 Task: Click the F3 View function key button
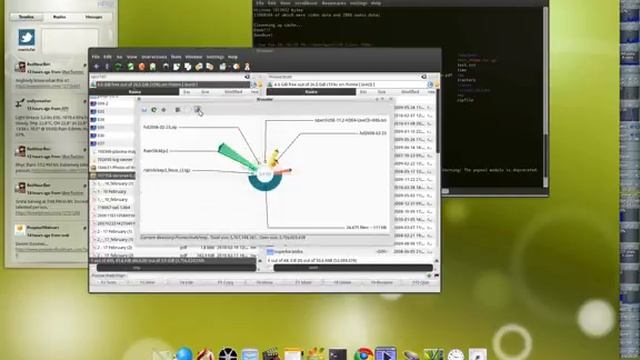click(x=147, y=282)
